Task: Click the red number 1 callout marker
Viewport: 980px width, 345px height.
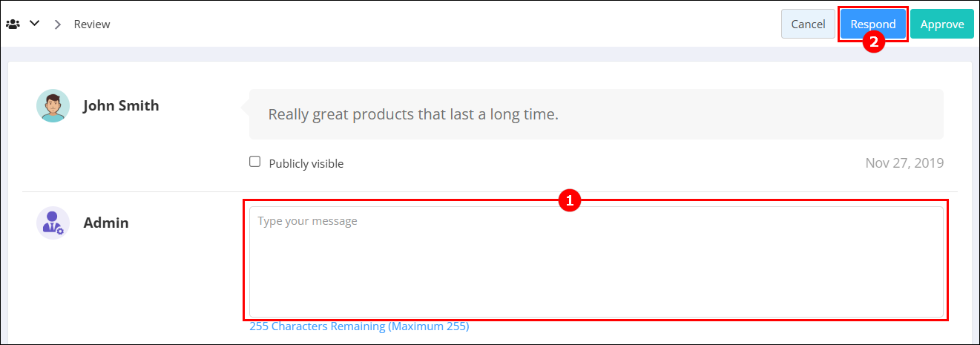Action: (x=568, y=200)
